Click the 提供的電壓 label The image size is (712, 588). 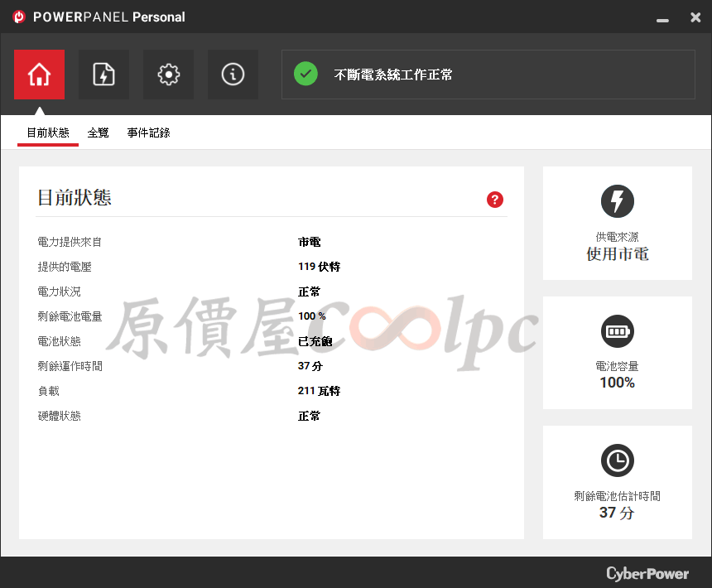pos(65,267)
